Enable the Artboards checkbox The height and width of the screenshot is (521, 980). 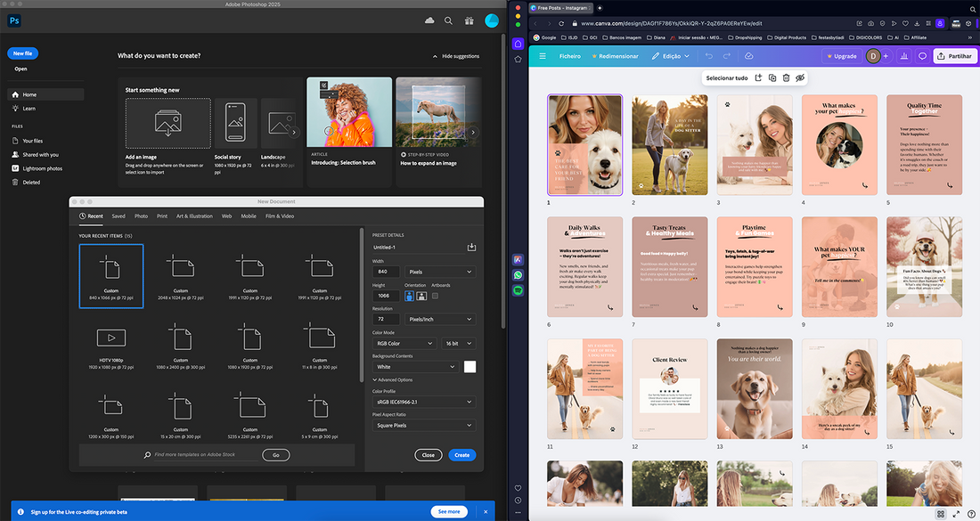(435, 296)
